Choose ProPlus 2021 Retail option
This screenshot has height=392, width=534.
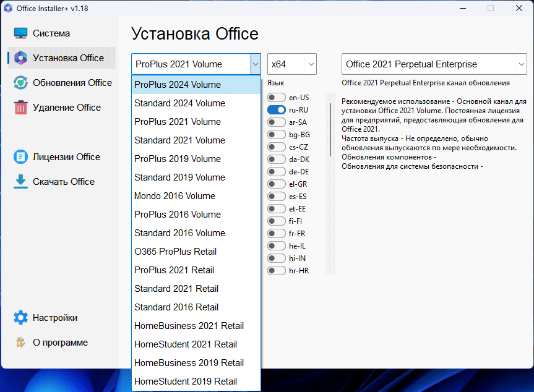point(196,270)
